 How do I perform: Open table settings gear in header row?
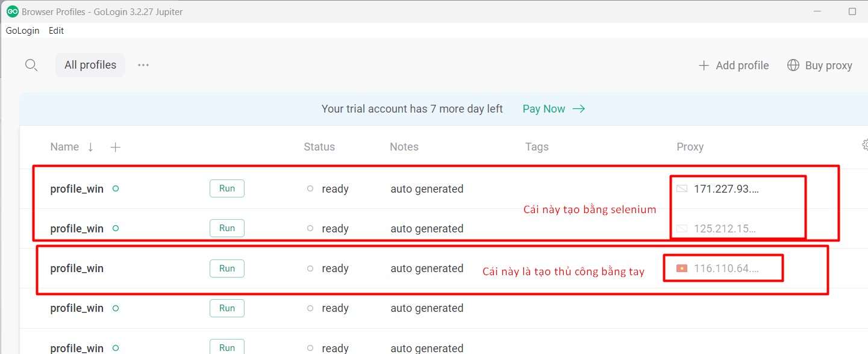click(x=865, y=145)
